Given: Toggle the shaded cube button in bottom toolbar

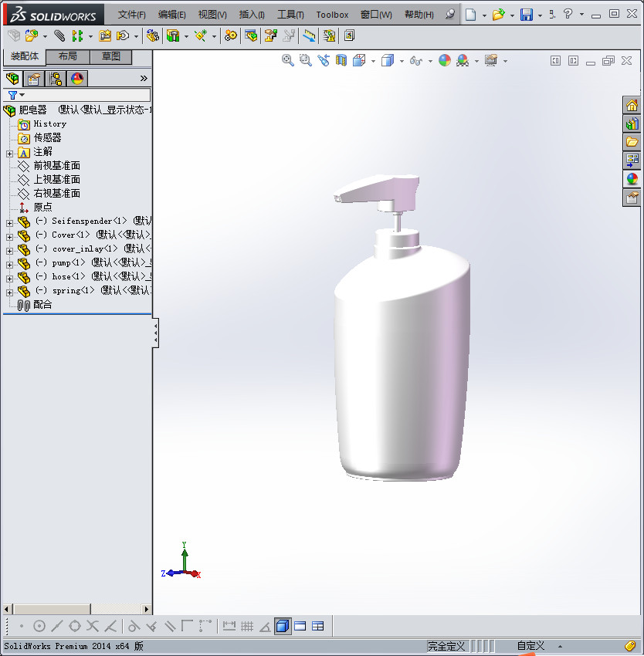Looking at the screenshot, I should pos(283,626).
